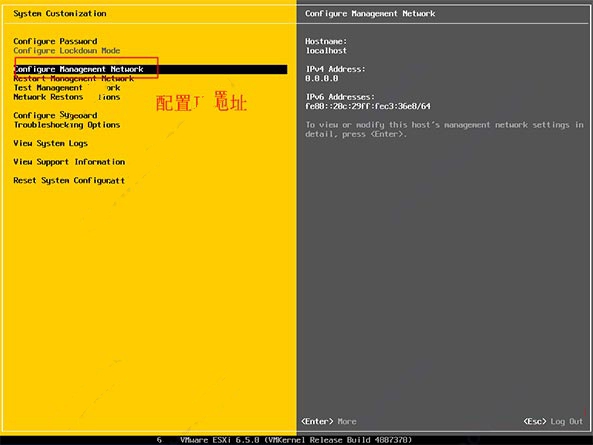Click the IPv6 address fe80 value
593x445 pixels.
pyautogui.click(x=368, y=106)
